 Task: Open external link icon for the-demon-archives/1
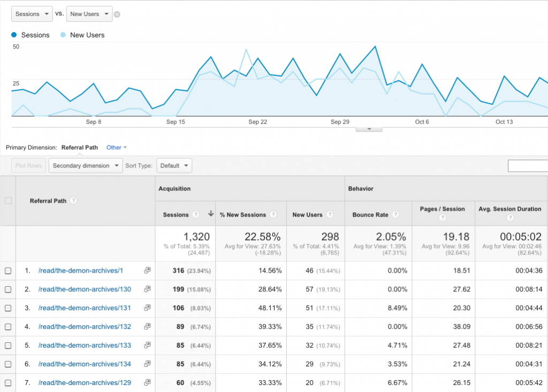tap(148, 270)
